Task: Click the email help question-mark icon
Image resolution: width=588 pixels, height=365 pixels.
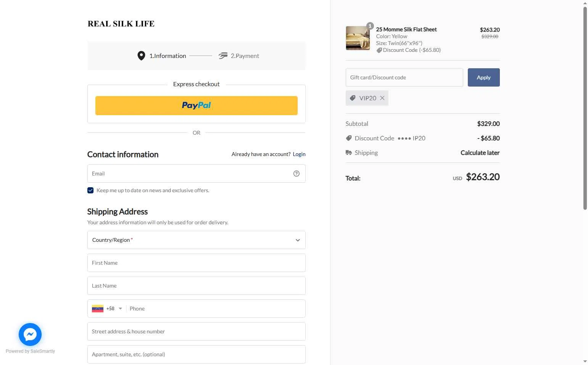Action: pyautogui.click(x=296, y=174)
